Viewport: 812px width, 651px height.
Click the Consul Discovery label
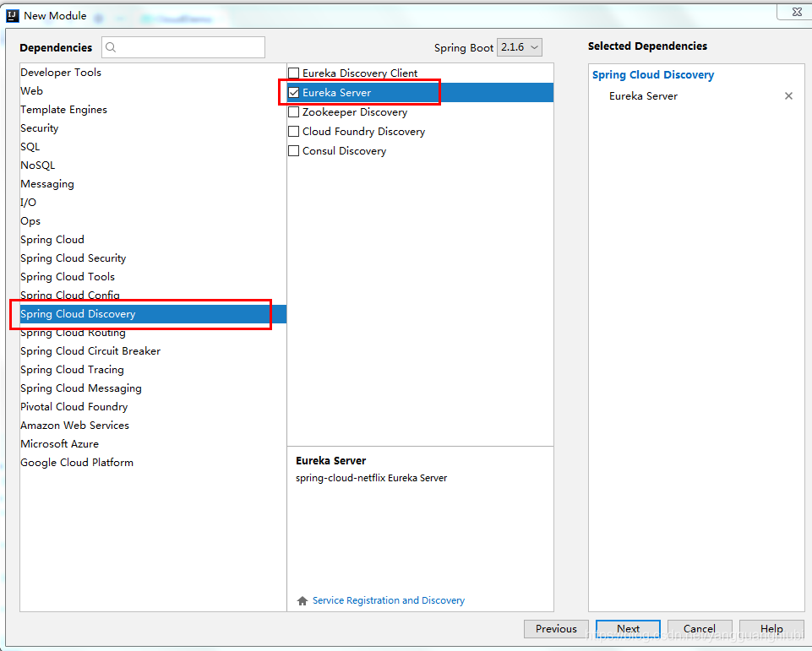tap(345, 151)
